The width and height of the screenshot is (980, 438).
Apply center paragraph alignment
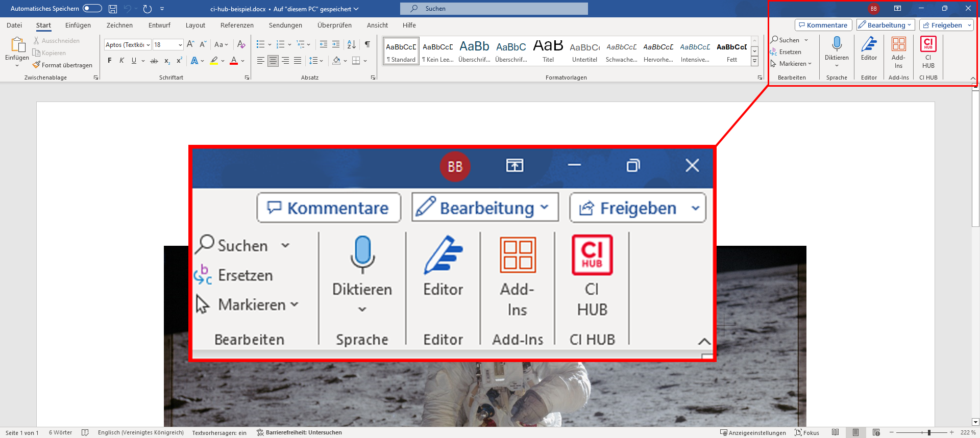click(x=273, y=61)
